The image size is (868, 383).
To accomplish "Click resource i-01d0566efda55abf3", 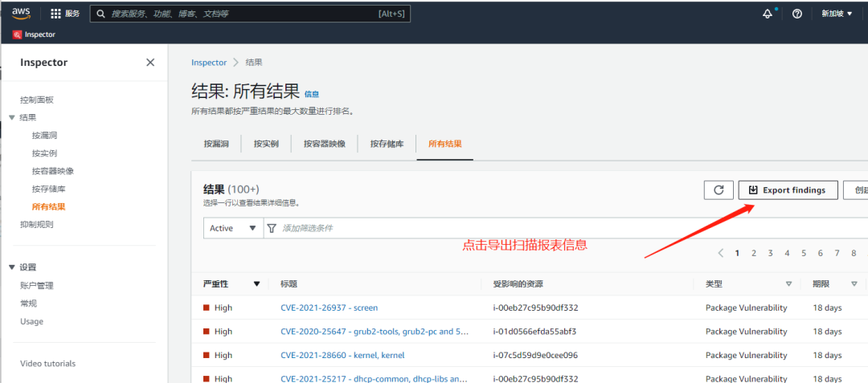I will coord(534,332).
